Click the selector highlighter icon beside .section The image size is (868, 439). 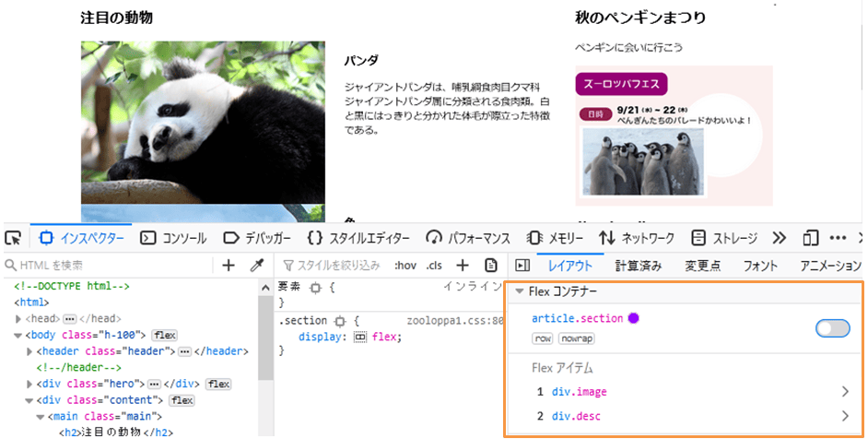[x=340, y=321]
